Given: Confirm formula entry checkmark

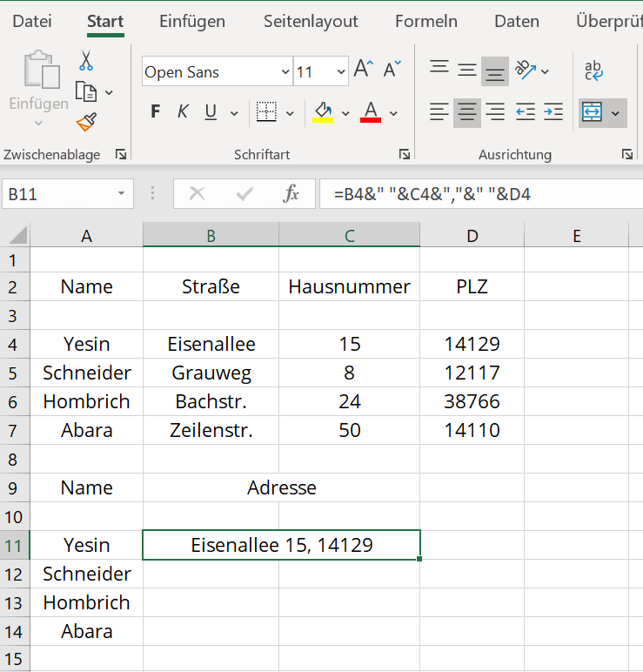Looking at the screenshot, I should click(244, 194).
